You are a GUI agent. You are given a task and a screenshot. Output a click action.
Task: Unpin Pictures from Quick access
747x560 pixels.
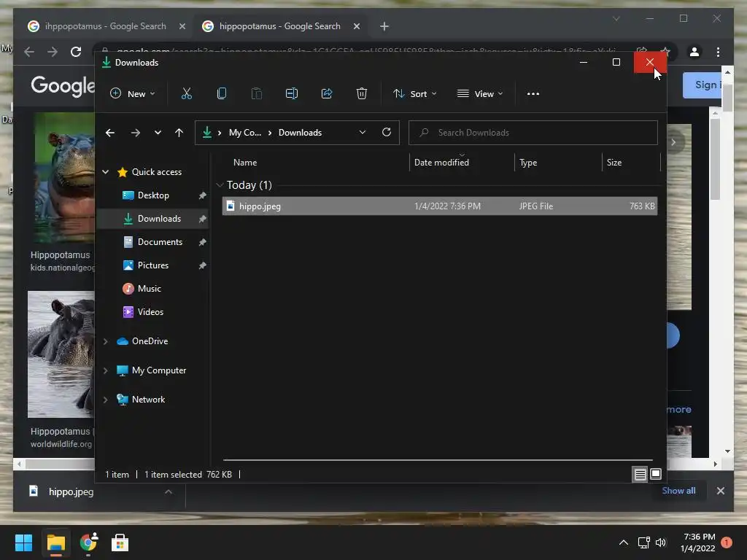(203, 265)
